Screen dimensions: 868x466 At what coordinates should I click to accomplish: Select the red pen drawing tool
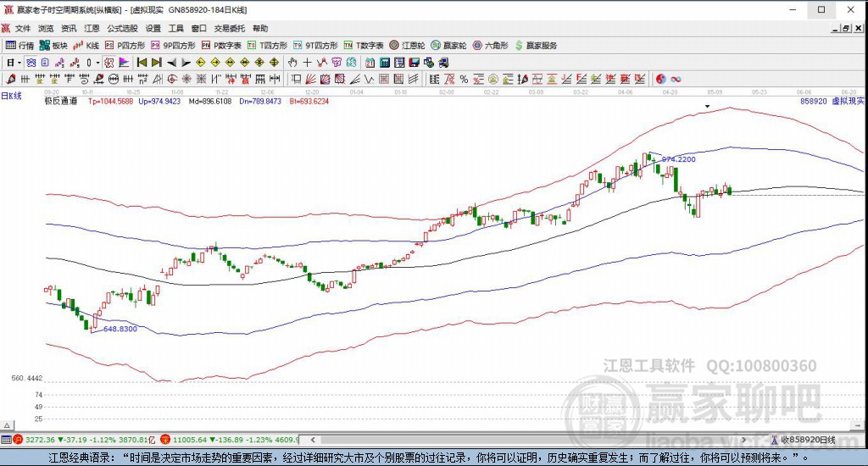point(10,79)
